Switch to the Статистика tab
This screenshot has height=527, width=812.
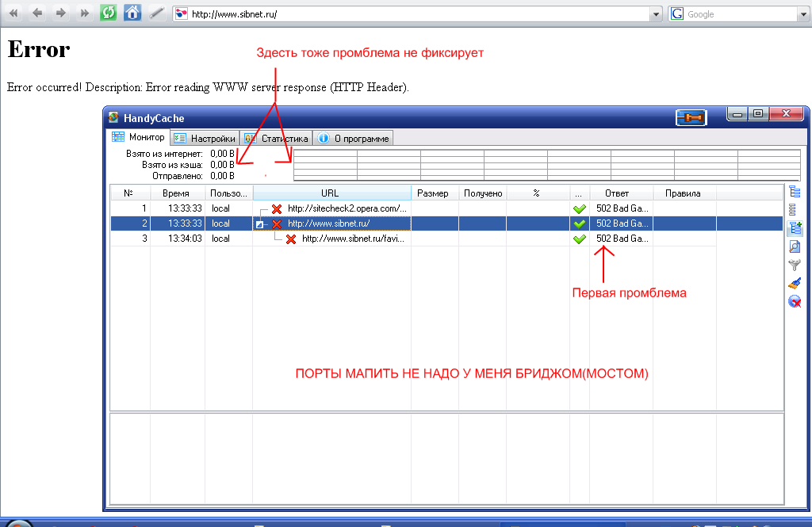click(276, 138)
